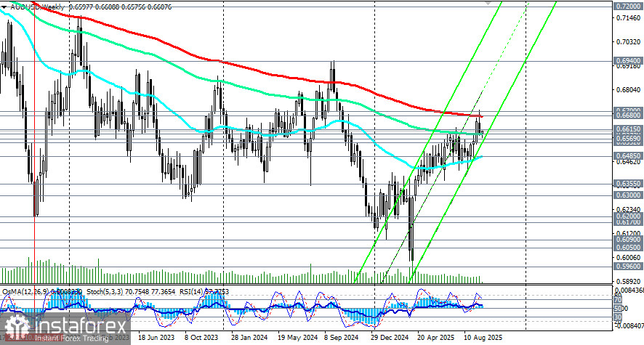Click the 29 Dec 2024 date label

click(390, 338)
